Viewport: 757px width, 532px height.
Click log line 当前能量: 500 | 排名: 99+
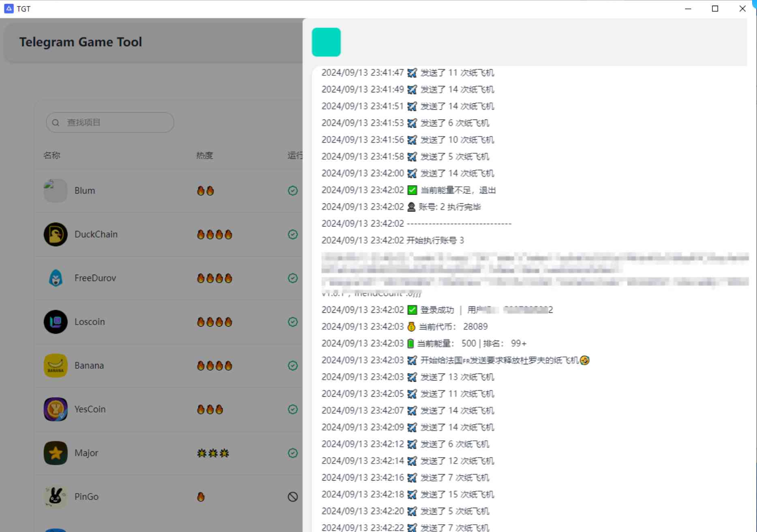click(424, 344)
